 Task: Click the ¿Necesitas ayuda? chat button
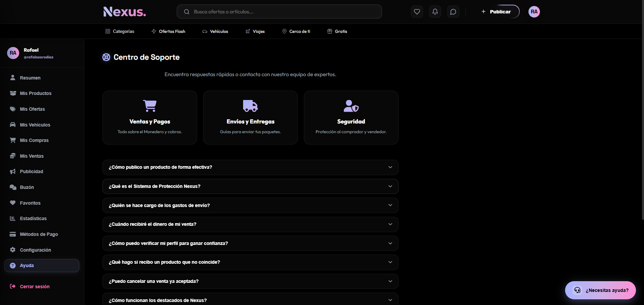pyautogui.click(x=600, y=290)
